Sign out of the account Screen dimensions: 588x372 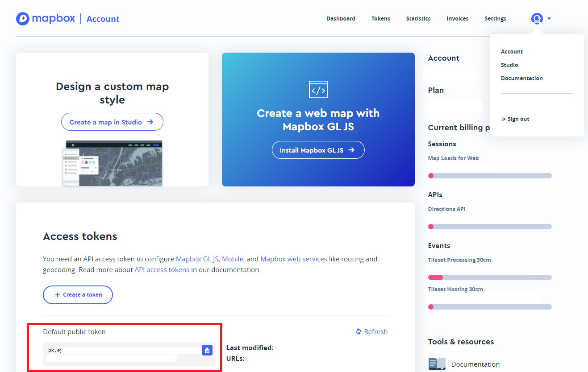(x=516, y=119)
